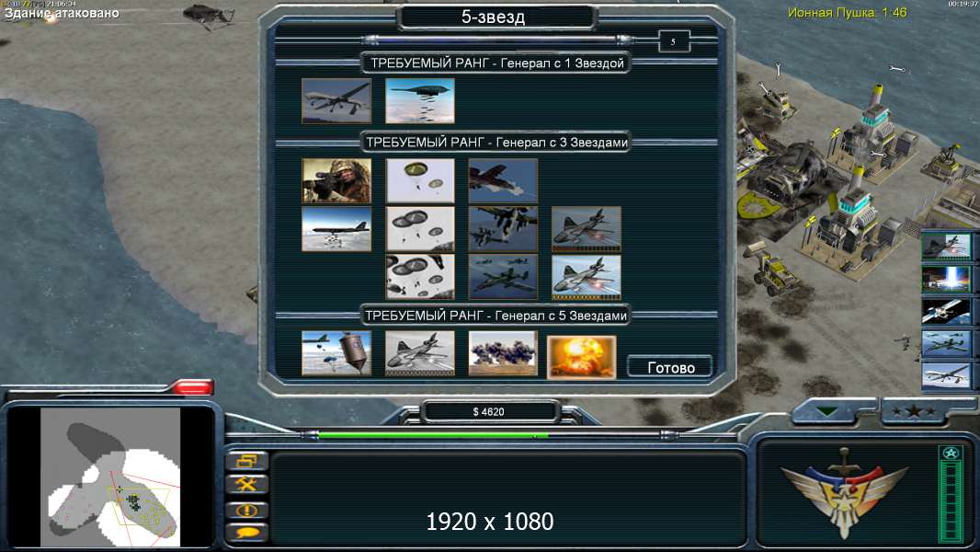Toggle the wrench options button
Image resolution: width=980 pixels, height=552 pixels.
pos(247,484)
